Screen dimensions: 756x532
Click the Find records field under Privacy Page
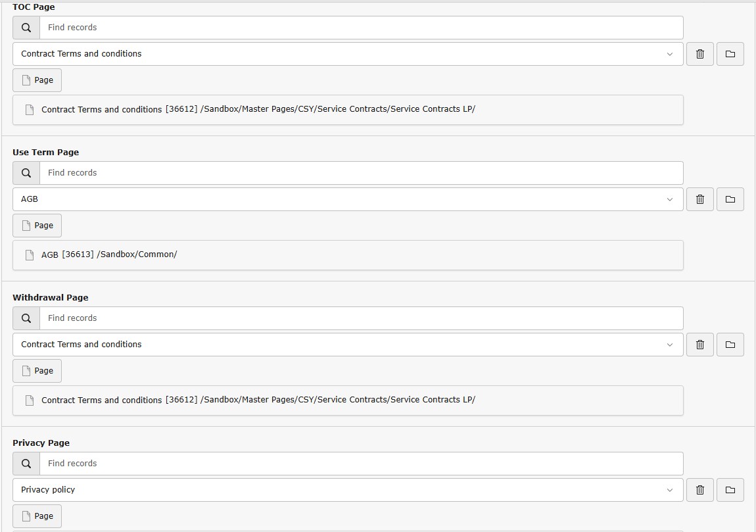(361, 464)
